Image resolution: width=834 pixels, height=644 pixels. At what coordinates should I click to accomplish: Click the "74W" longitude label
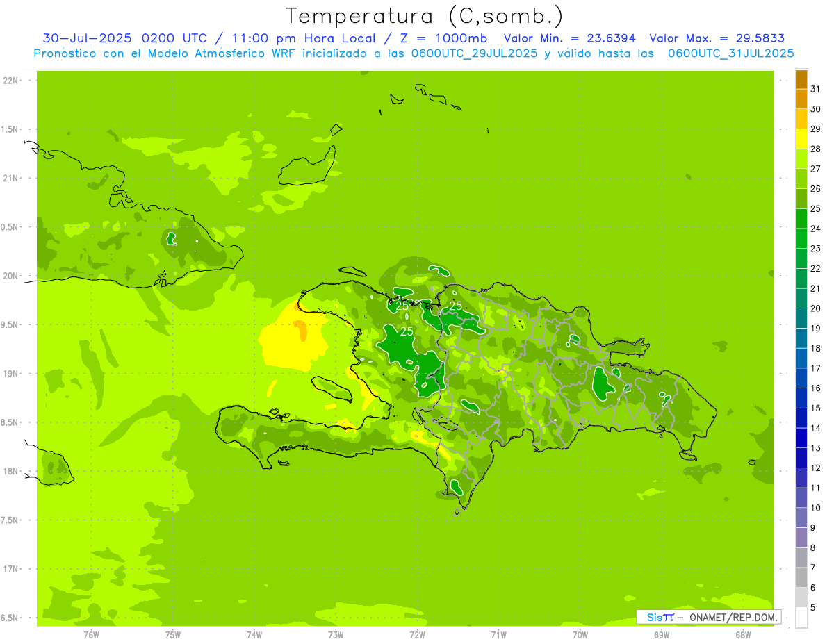(254, 634)
